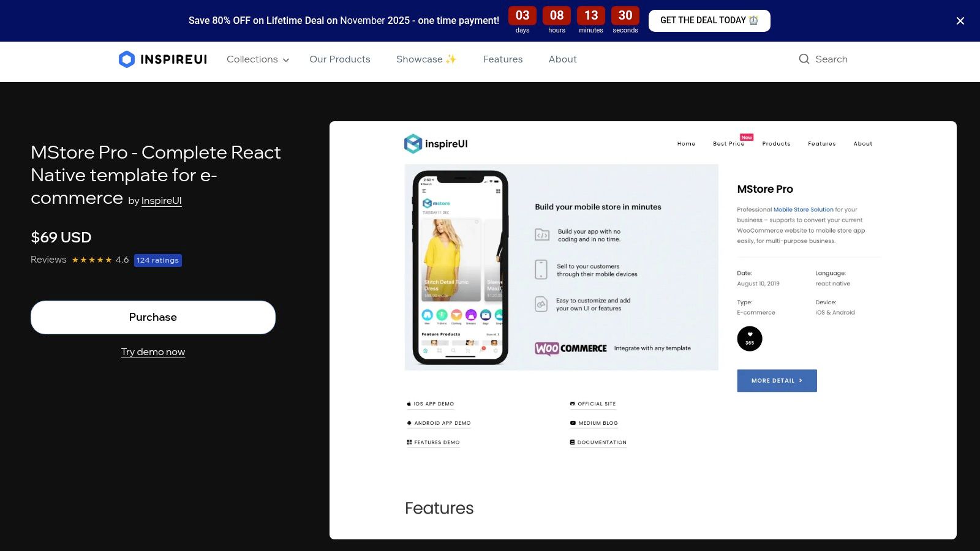Open the Try demo now link
Image resolution: width=980 pixels, height=551 pixels.
coord(153,351)
